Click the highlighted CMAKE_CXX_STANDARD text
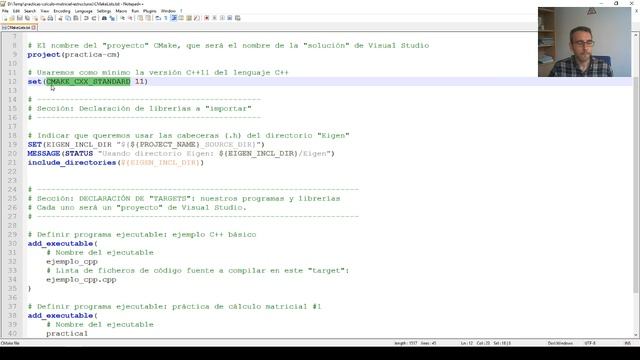Screen dimensions: 640x360 [88, 82]
